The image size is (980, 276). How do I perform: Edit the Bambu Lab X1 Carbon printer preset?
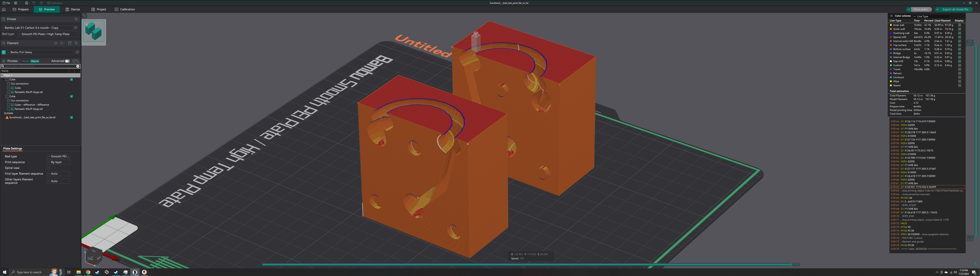pos(76,28)
